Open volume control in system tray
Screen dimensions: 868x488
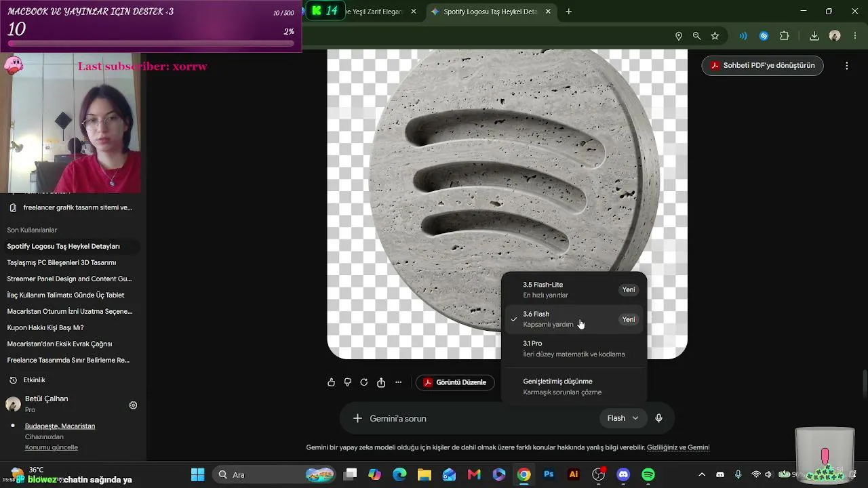(768, 474)
